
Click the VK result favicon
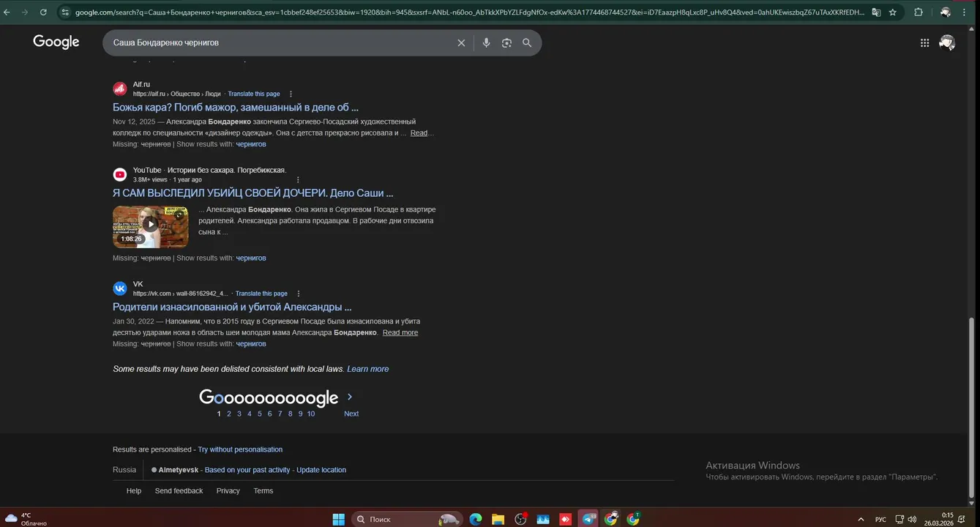(120, 288)
